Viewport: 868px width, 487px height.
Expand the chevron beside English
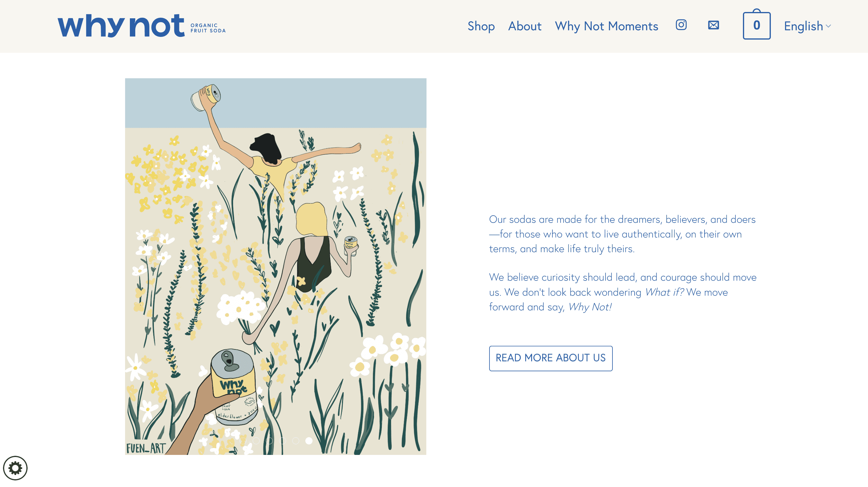click(828, 26)
